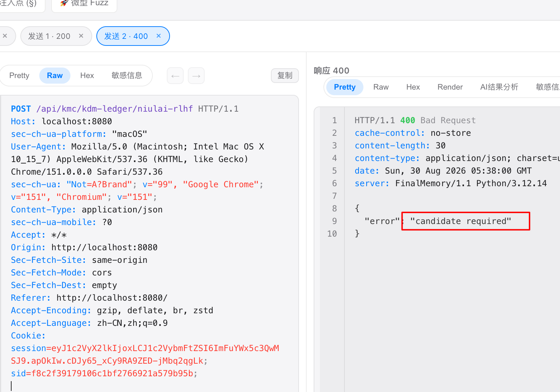The height and width of the screenshot is (392, 560).
Task: Close the 发送 2 · 400 tab
Action: click(x=158, y=36)
